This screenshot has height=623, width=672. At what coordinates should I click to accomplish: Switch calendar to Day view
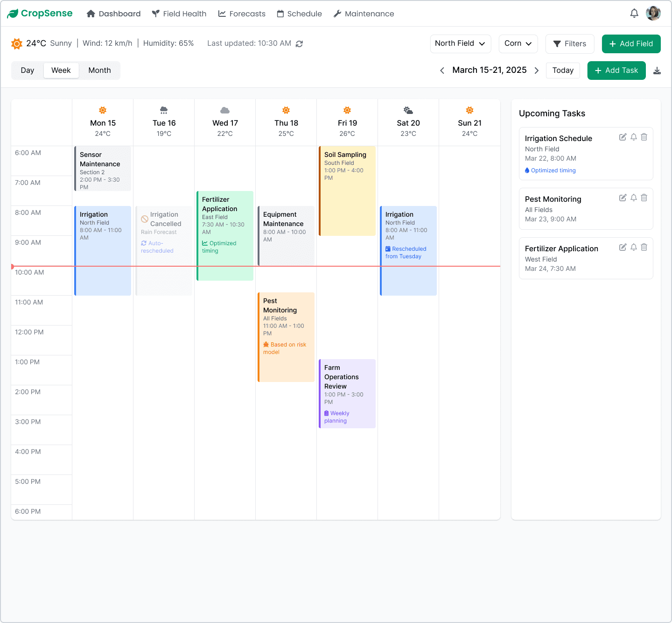[x=28, y=71]
